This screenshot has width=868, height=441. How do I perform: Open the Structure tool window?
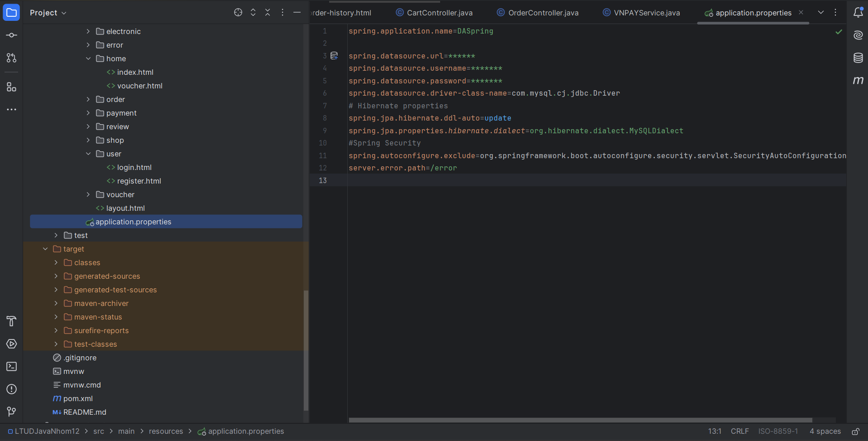pyautogui.click(x=11, y=87)
